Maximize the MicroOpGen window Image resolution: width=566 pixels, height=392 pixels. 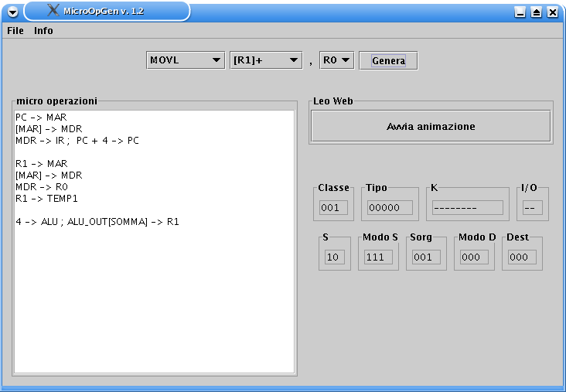536,12
